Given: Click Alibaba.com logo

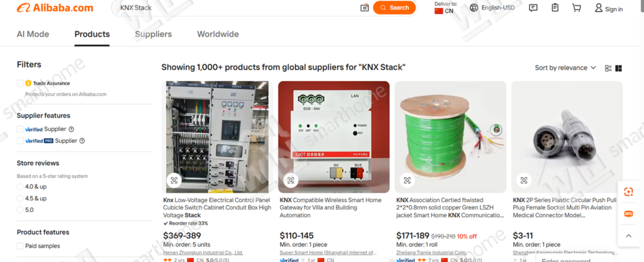Looking at the screenshot, I should (x=55, y=8).
